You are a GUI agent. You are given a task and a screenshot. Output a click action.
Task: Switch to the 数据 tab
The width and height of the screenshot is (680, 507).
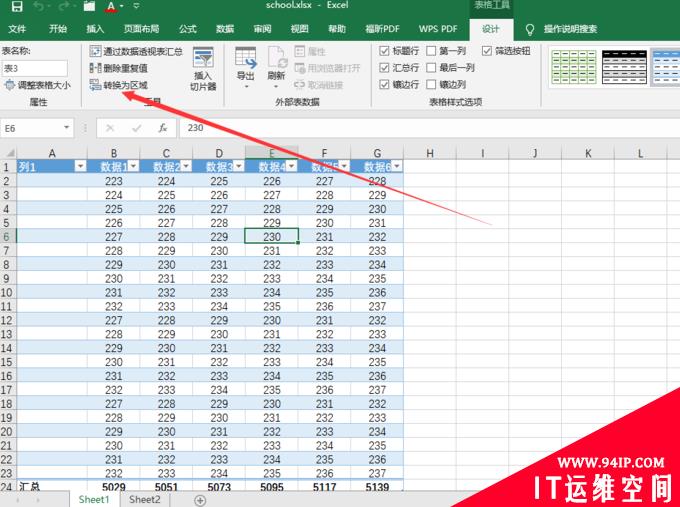coord(225,29)
